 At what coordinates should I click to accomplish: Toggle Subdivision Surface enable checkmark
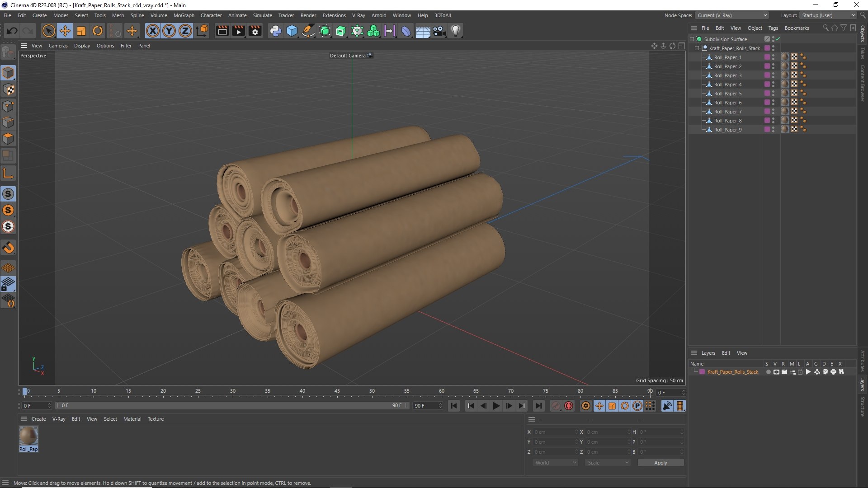point(778,39)
